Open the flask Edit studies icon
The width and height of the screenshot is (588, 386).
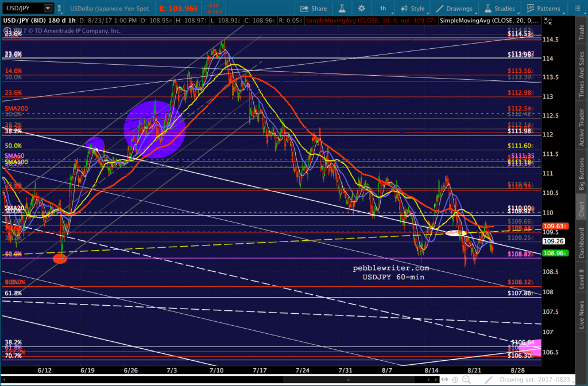point(342,8)
